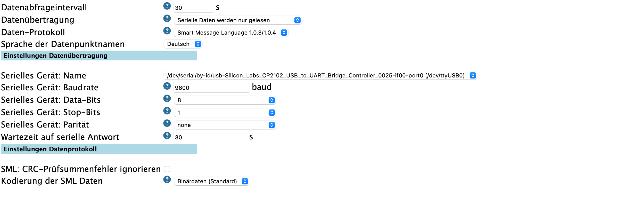This screenshot has height=222, width=644.
Task: Select a serial device name from dropdown
Action: click(320, 75)
